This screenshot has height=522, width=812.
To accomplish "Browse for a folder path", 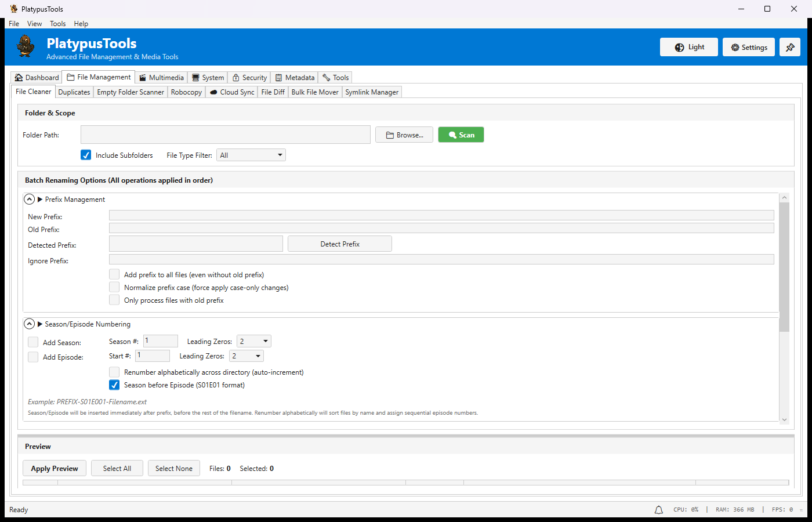I will (404, 135).
